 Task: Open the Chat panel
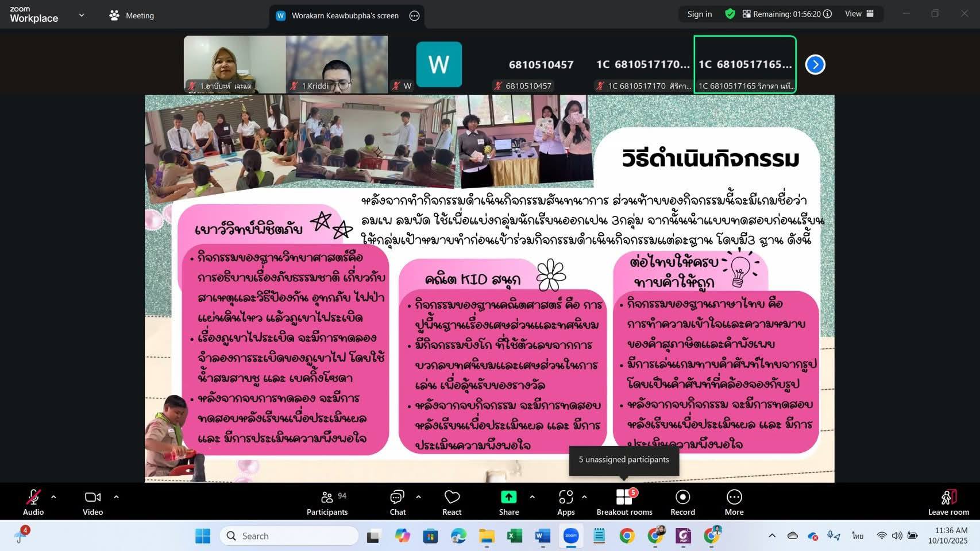pyautogui.click(x=398, y=502)
